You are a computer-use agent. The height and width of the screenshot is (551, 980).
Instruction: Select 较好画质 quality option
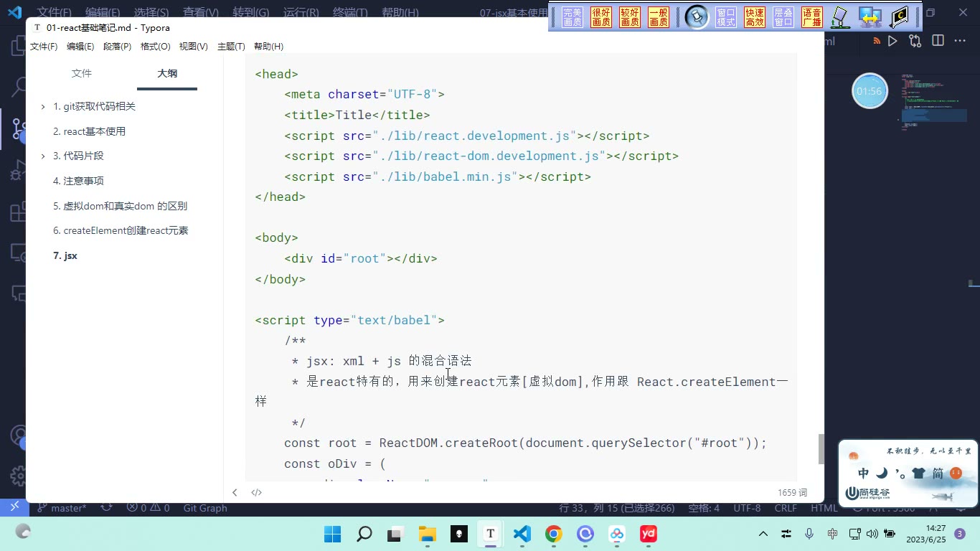point(630,17)
